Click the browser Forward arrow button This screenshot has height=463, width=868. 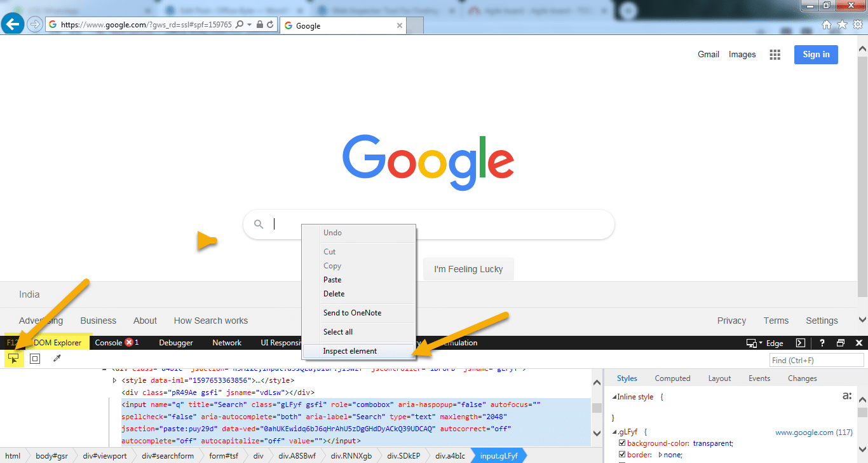point(34,25)
